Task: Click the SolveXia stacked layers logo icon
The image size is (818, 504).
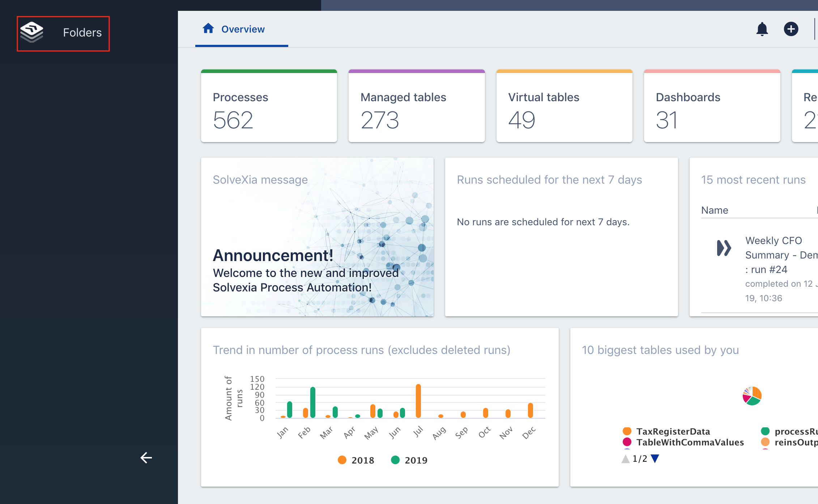Action: (x=32, y=32)
